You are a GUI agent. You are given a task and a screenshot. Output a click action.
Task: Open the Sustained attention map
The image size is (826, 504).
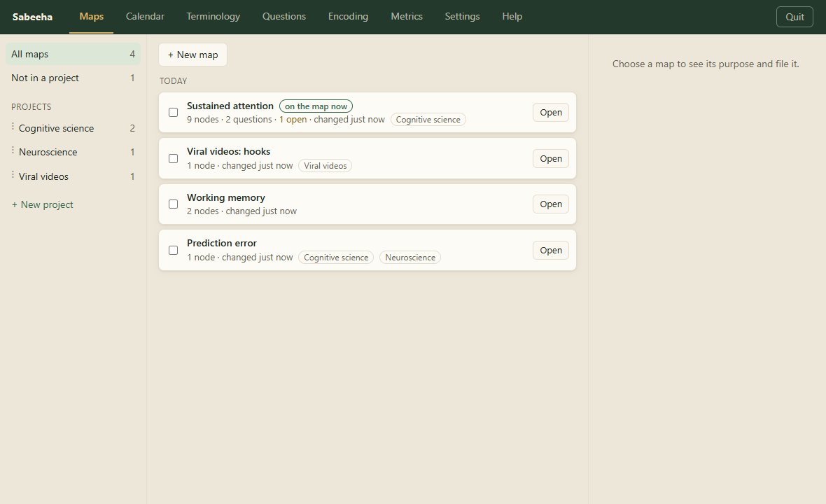click(x=550, y=112)
